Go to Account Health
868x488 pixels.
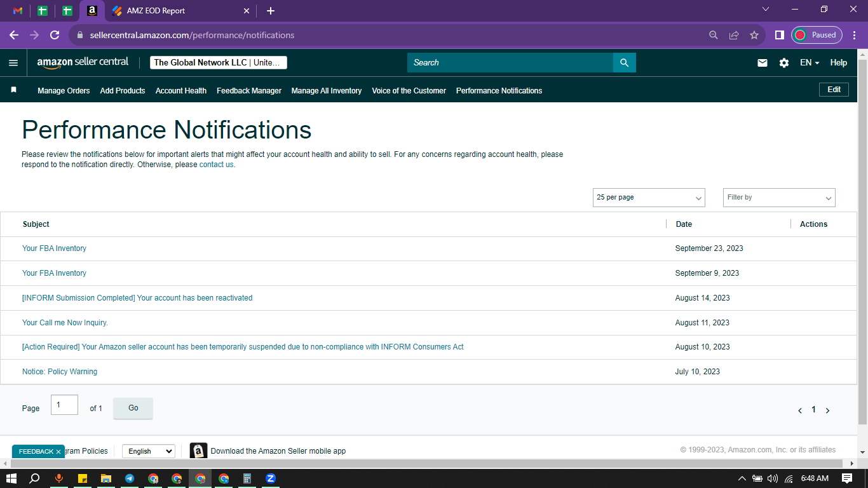pyautogui.click(x=181, y=91)
